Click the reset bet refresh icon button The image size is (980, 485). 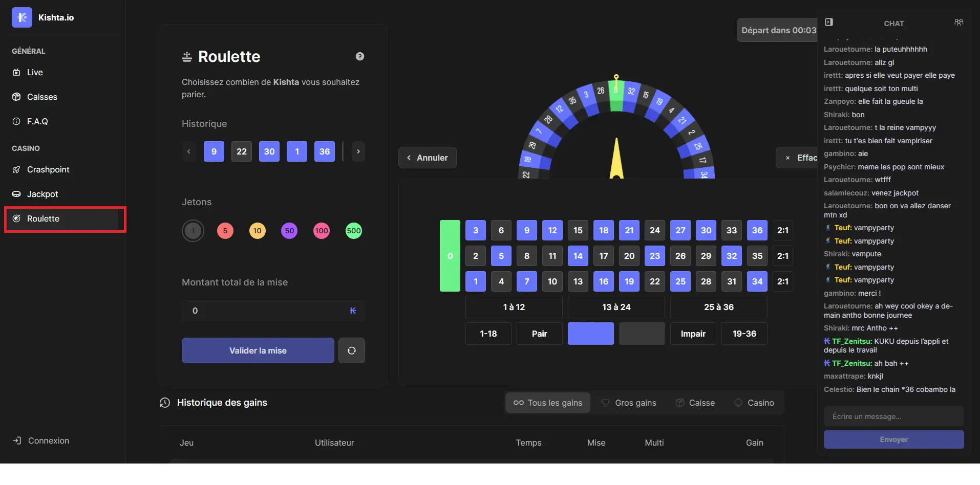[x=351, y=350]
